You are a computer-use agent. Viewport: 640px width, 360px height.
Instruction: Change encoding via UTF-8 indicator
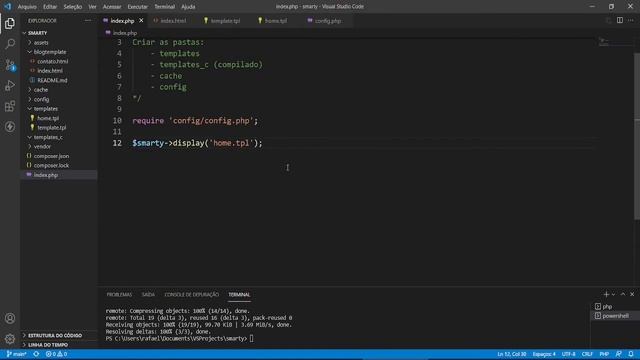tap(569, 354)
